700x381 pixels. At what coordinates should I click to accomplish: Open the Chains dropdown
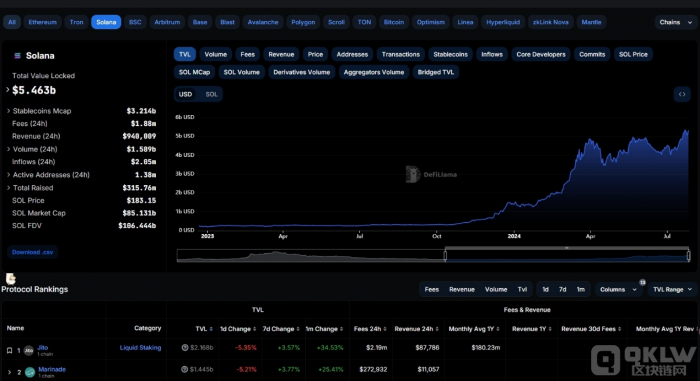pyautogui.click(x=676, y=22)
